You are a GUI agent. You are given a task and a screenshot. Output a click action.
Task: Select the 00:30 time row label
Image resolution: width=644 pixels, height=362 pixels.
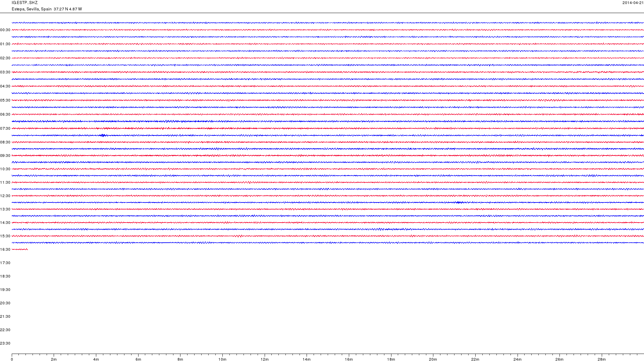click(x=5, y=30)
